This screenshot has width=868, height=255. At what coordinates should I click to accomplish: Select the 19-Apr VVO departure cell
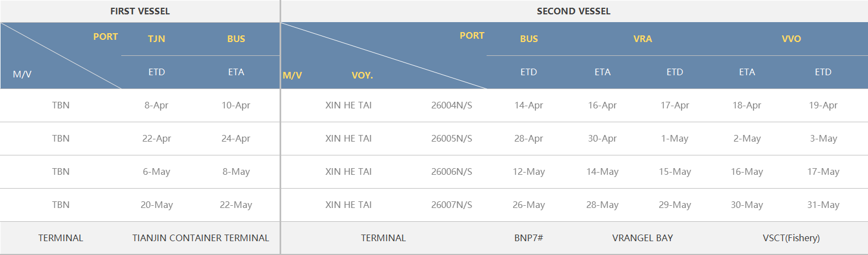click(823, 105)
